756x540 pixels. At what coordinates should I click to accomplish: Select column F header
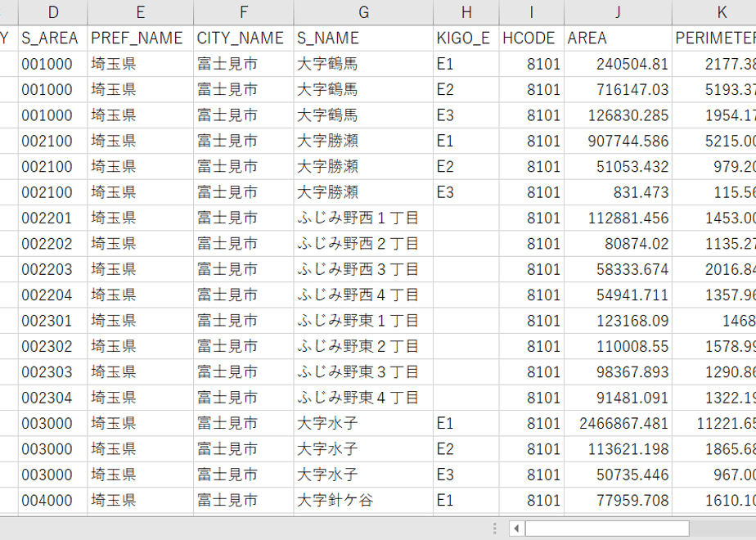(x=244, y=12)
